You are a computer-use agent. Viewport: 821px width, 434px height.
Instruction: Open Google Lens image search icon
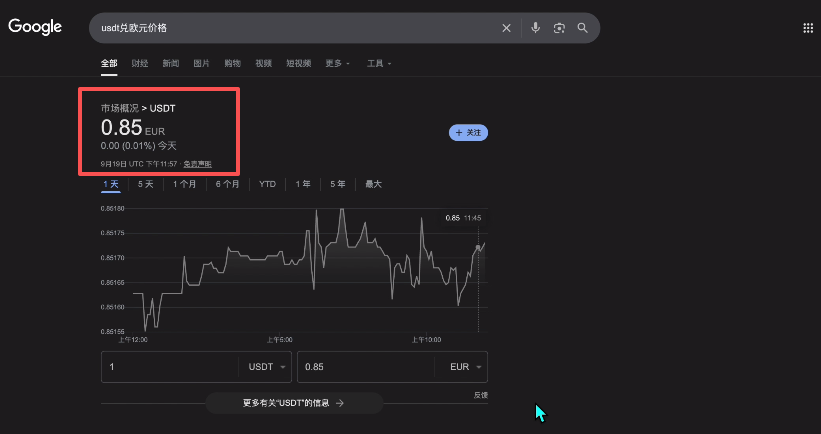559,28
